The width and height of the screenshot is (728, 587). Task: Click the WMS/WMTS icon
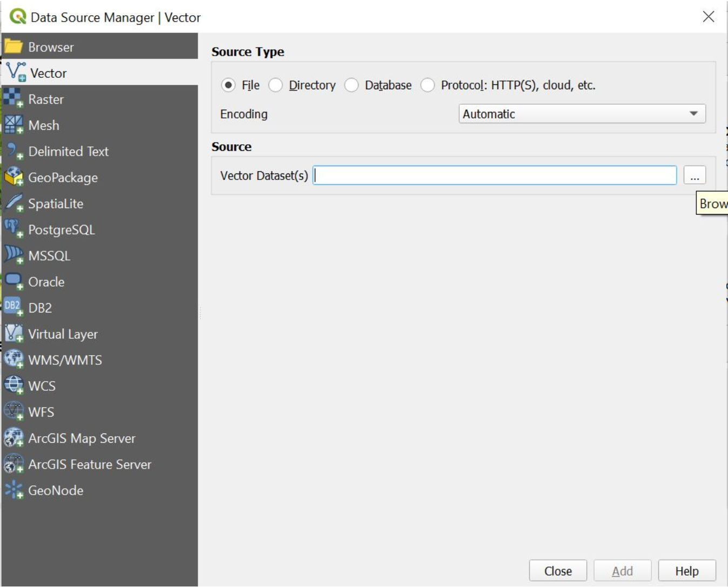65,360
